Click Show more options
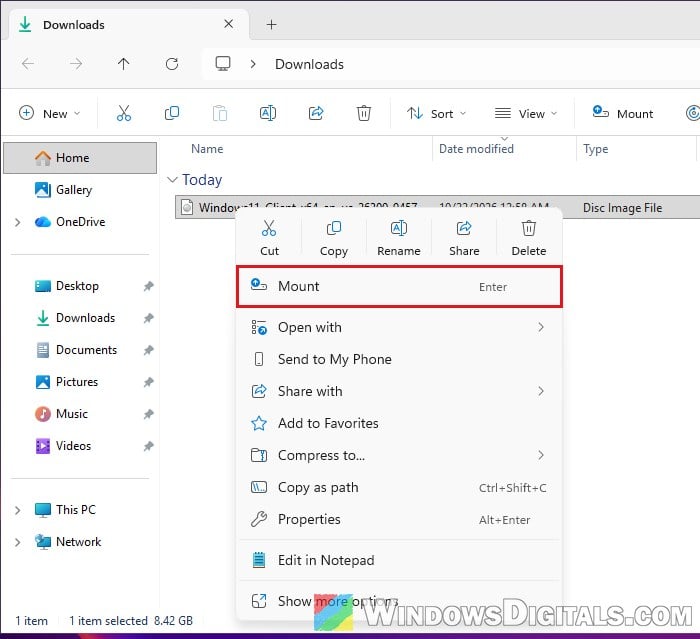The image size is (700, 639). click(x=399, y=601)
